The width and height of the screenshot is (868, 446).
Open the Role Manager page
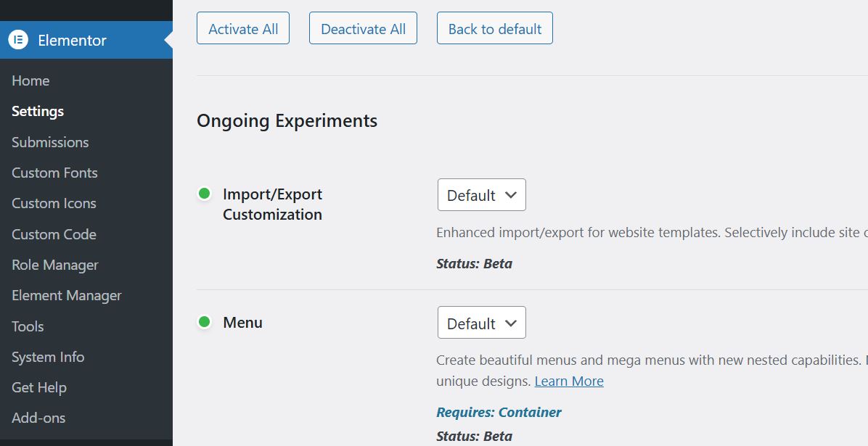(x=55, y=265)
